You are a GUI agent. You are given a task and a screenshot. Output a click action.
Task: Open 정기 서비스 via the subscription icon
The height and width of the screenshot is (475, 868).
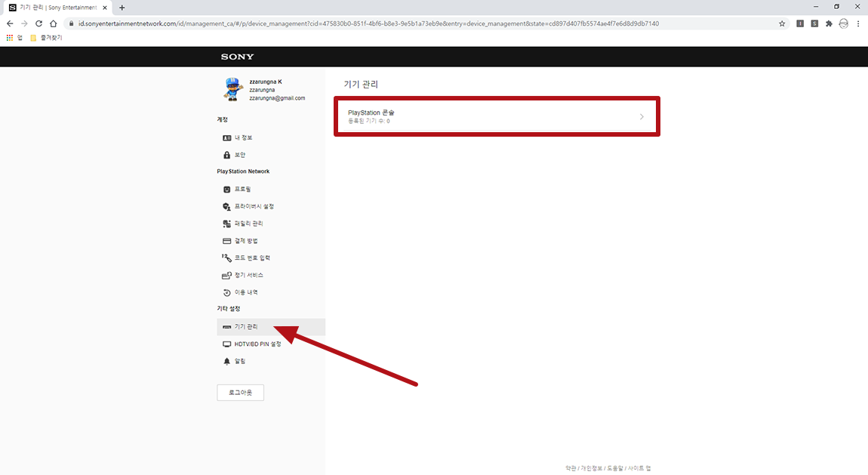pyautogui.click(x=226, y=275)
